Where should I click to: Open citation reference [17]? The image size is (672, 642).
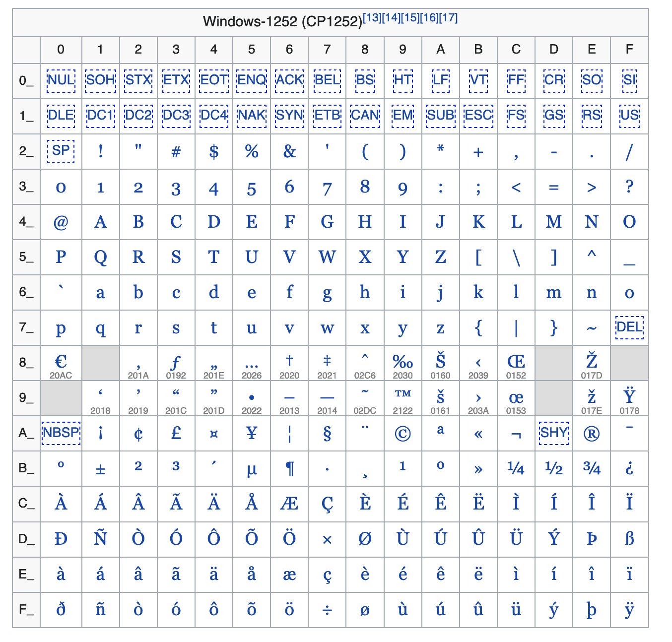448,18
